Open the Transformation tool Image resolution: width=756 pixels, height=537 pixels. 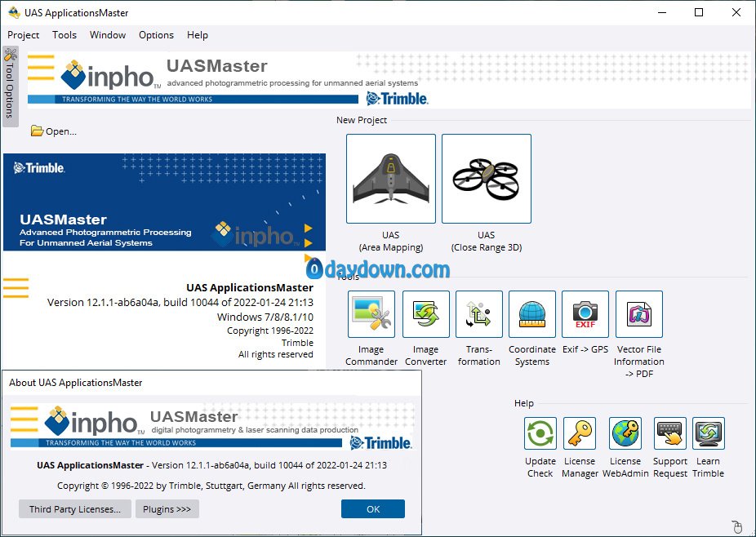click(x=478, y=314)
